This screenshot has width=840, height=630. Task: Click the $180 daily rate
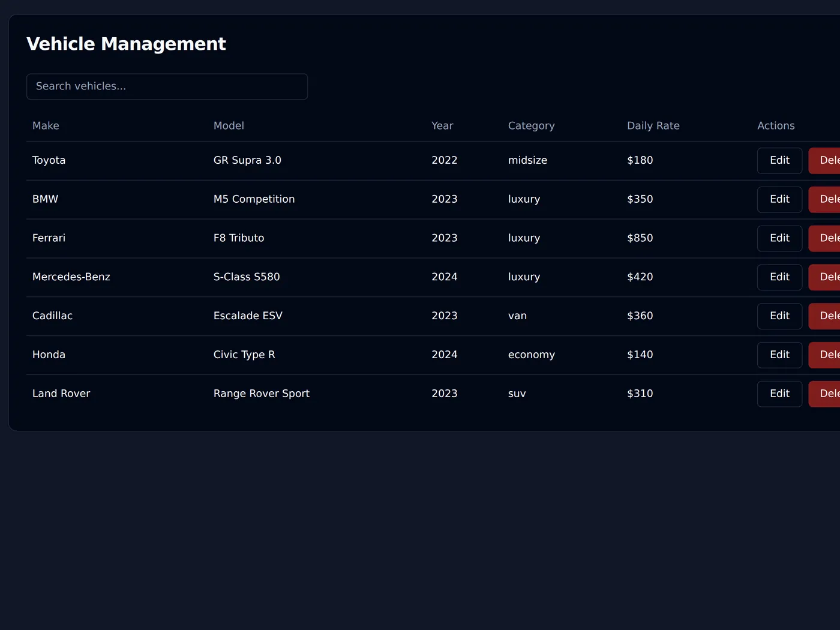640,160
